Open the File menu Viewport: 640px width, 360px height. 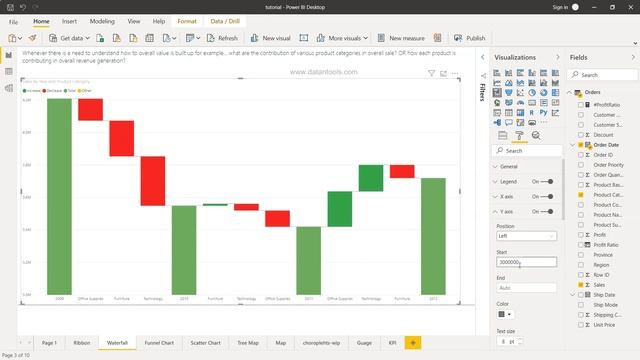pyautogui.click(x=13, y=22)
